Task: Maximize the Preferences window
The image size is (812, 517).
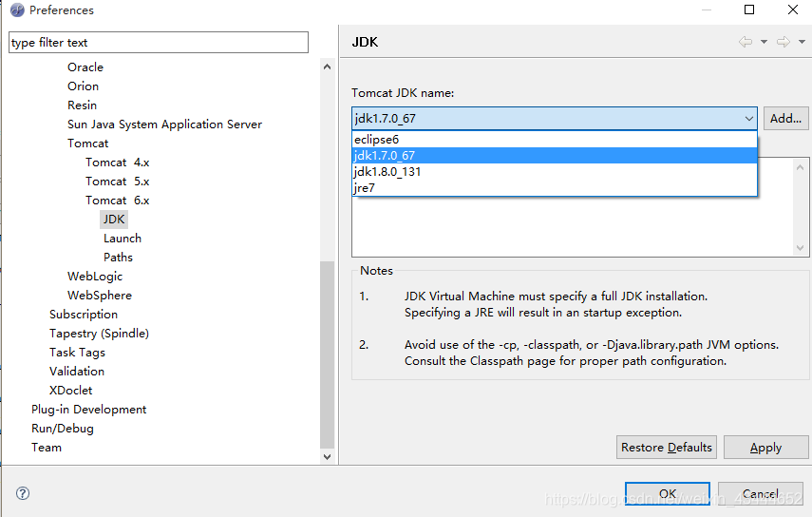Action: [748, 10]
